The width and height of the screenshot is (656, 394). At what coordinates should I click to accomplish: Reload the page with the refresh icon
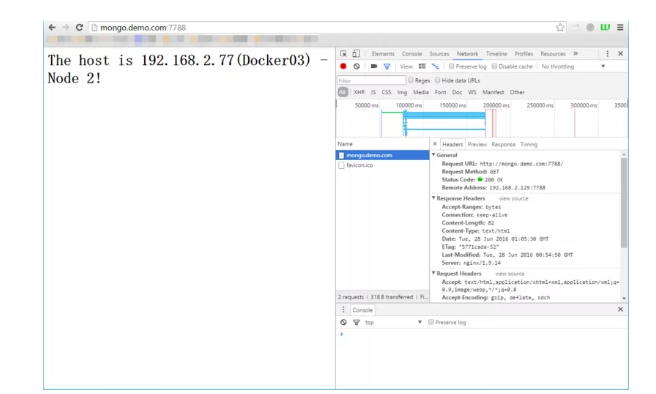click(79, 28)
